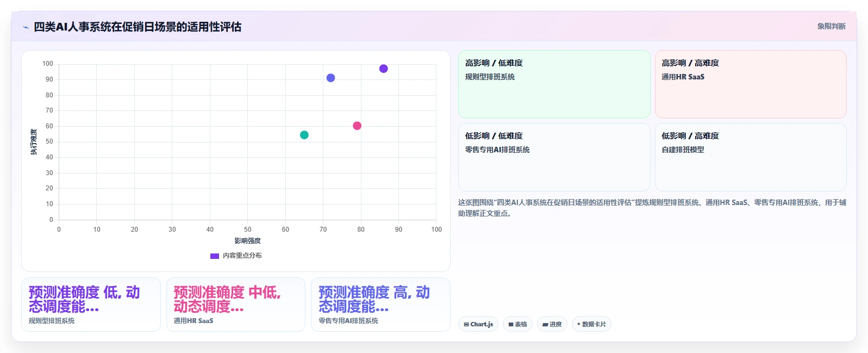Click the 自建排班模型 text
868x353 pixels.
tap(683, 150)
